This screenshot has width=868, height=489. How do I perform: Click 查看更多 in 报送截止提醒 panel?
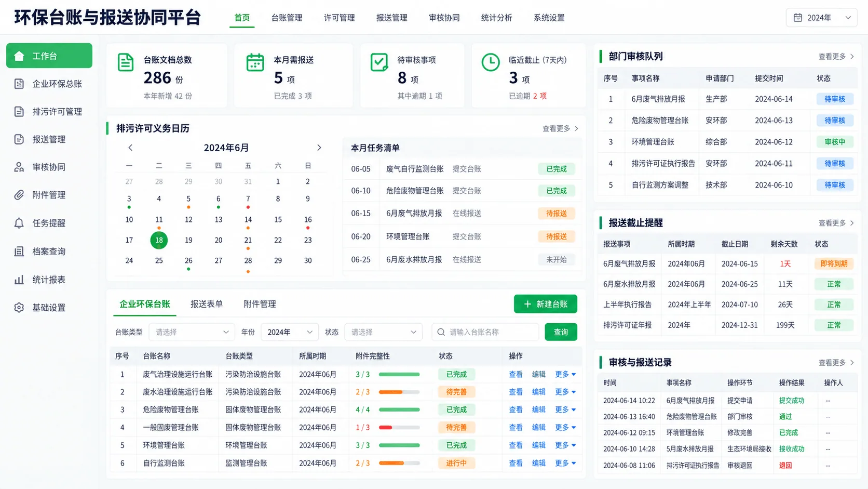point(836,223)
